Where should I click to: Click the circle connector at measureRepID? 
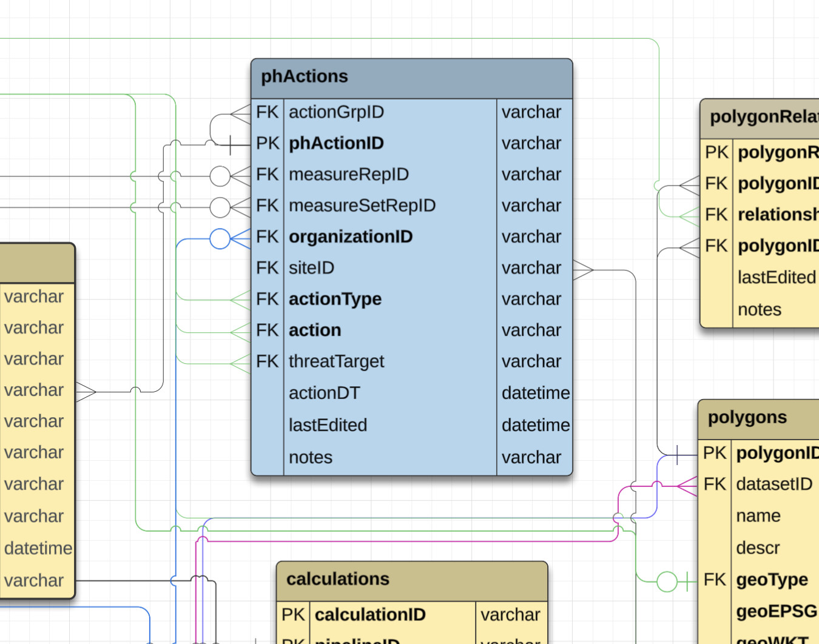click(220, 176)
